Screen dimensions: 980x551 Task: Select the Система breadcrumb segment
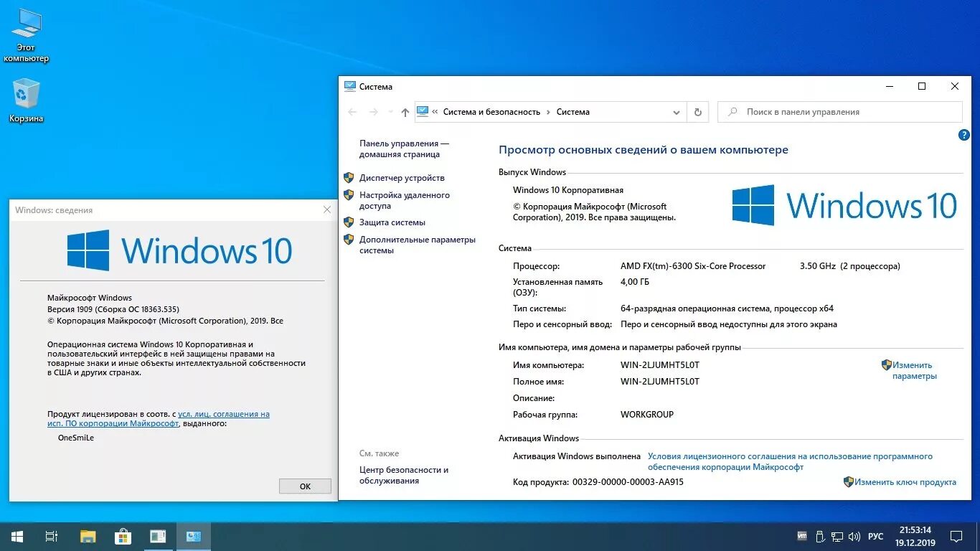[x=573, y=112]
